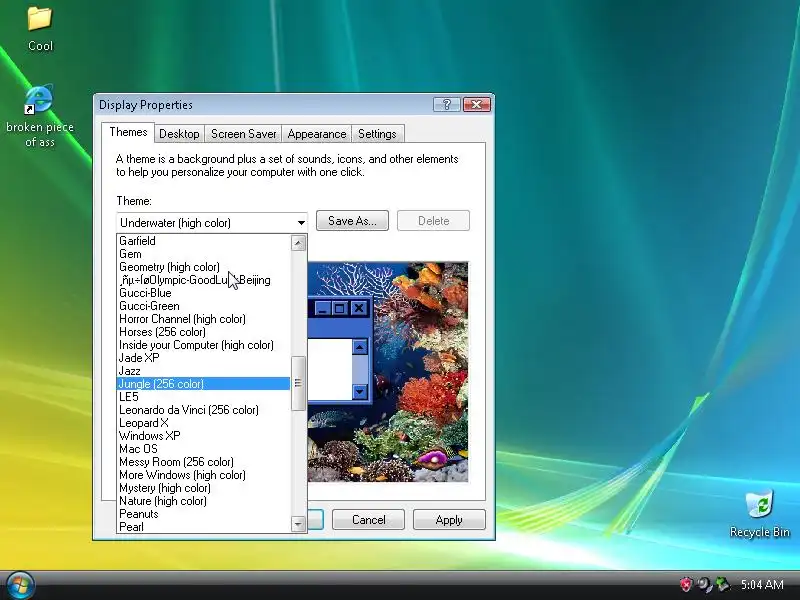Click the volume speaker tray icon
Viewport: 800px width, 600px height.
[705, 584]
